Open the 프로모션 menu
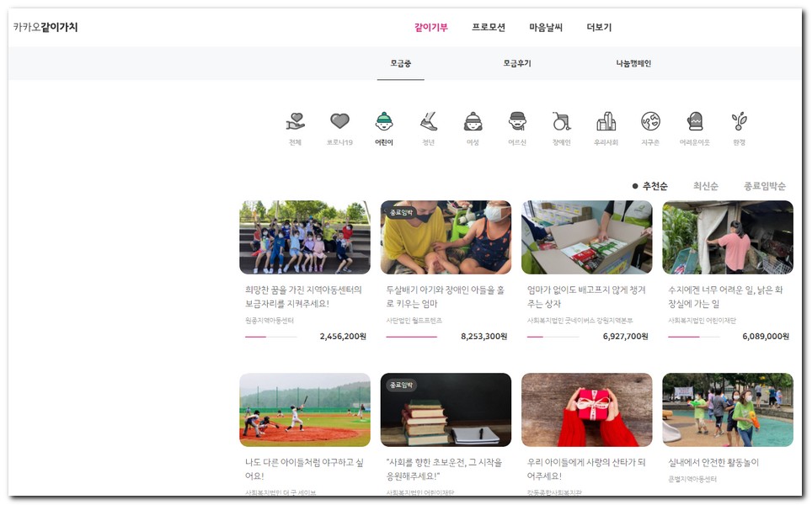The image size is (812, 505). point(489,27)
